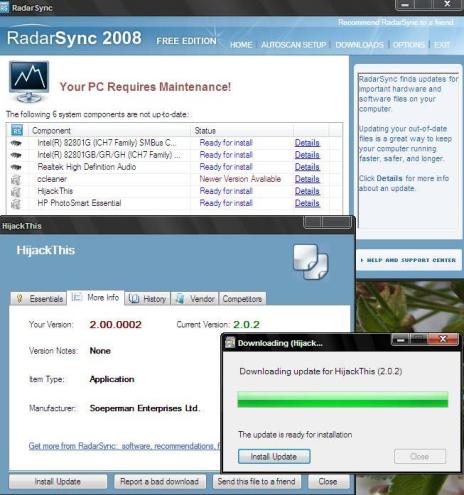Click the book icon on the History tab

(x=134, y=299)
